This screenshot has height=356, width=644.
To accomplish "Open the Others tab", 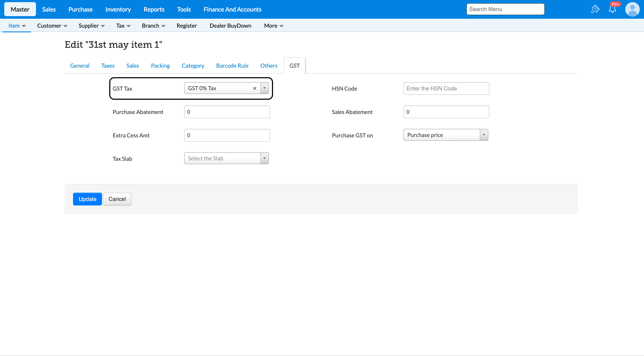I will pos(269,66).
